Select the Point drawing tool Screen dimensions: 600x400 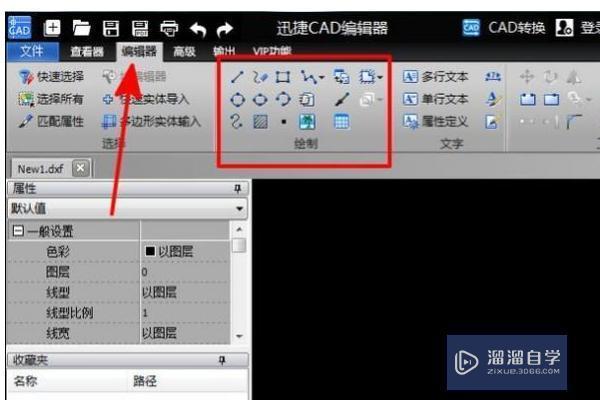pos(284,122)
